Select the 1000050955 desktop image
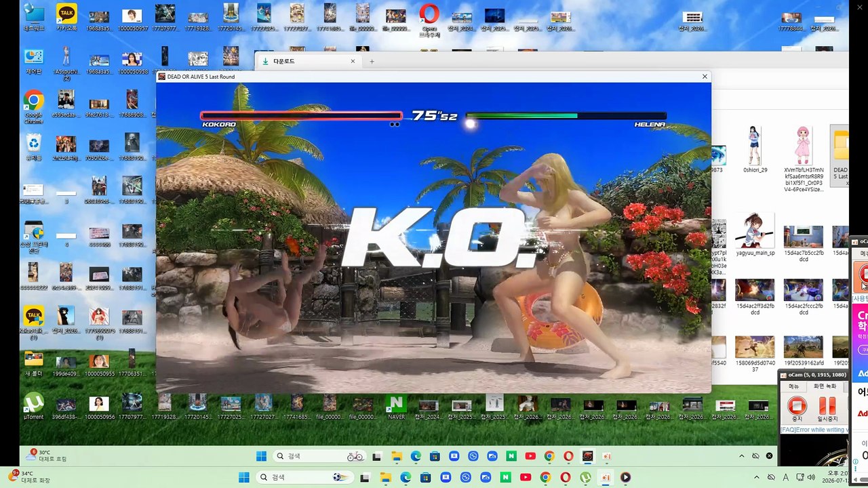 [99, 364]
